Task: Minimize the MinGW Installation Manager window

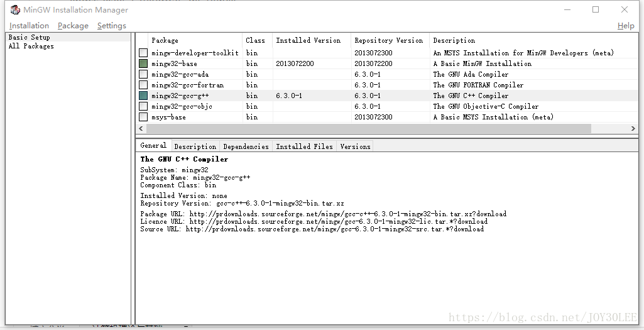Action: coord(567,9)
